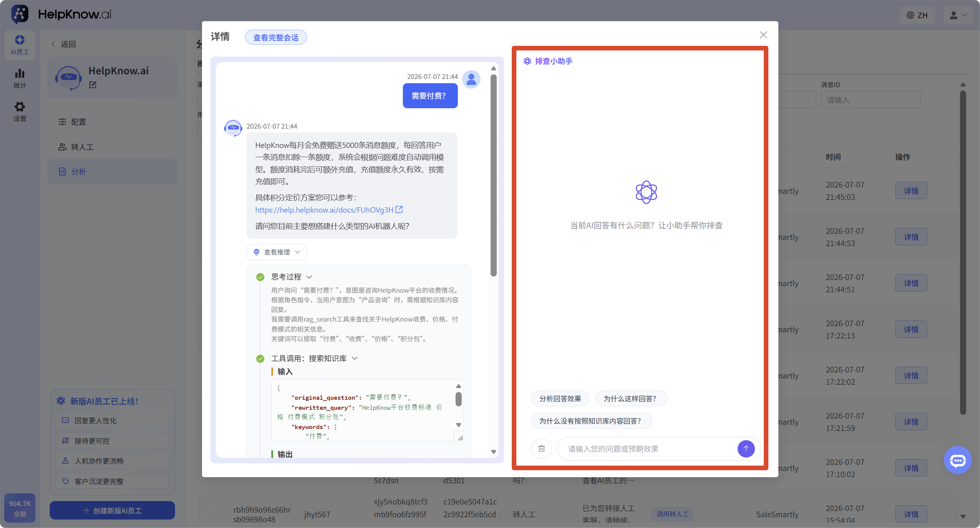
Task: Focus the 请输入您的问题或预期效果 input field
Action: click(x=647, y=449)
